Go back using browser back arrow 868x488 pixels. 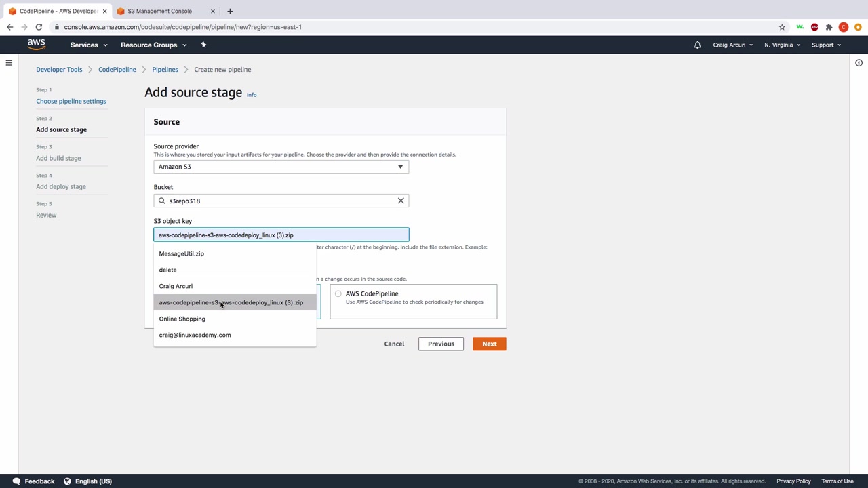tap(9, 27)
